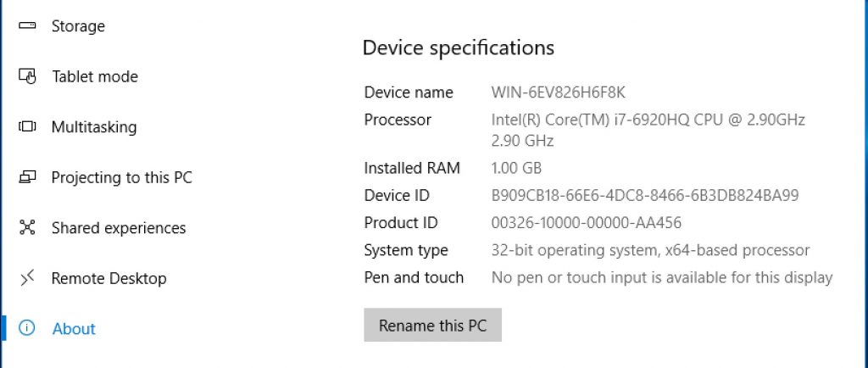Click the Product ID value 00326-10000-00000-AA456

(587, 222)
